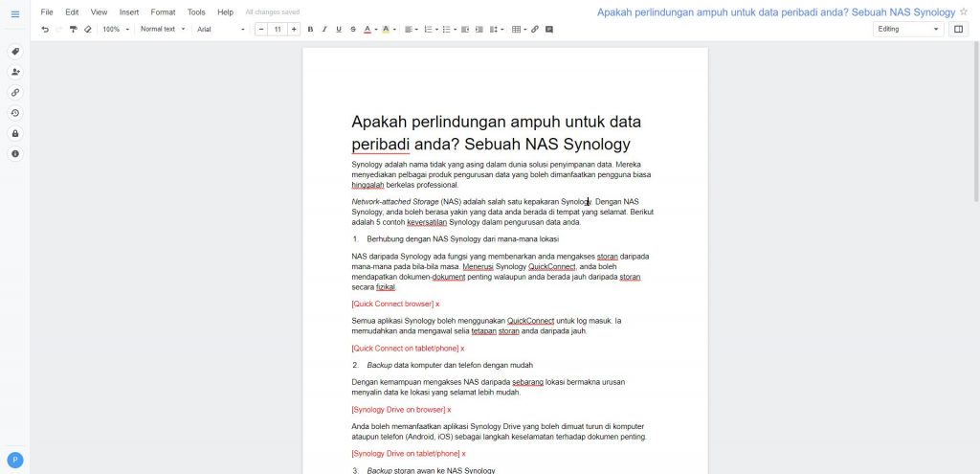
Task: Click the '[Quick Connect browser] x' placeholder
Action: (x=395, y=304)
